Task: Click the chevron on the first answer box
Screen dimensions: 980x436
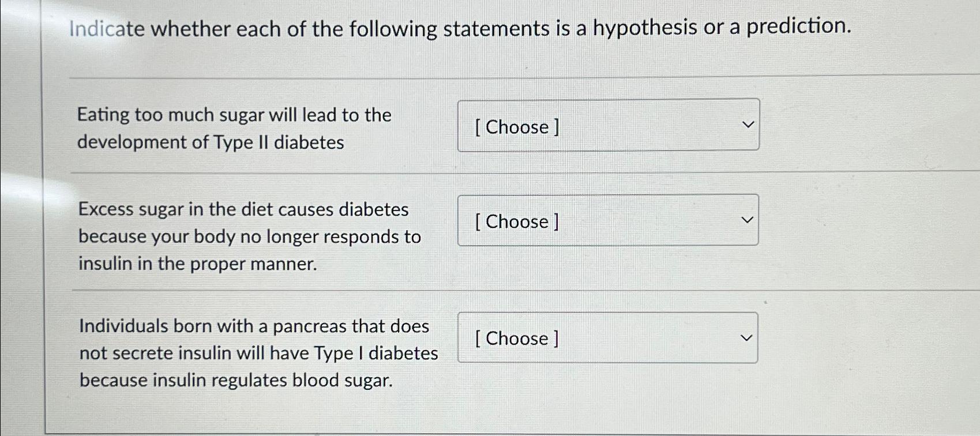Action: 747,123
